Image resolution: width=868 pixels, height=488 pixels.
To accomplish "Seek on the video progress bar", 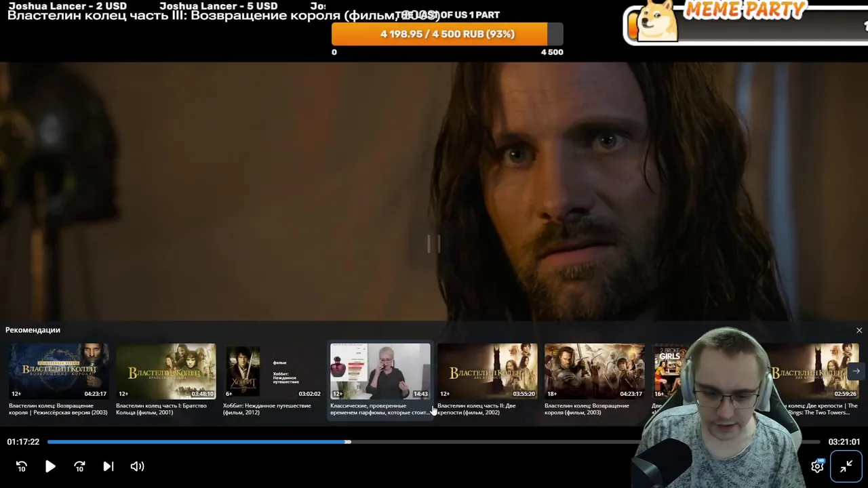I will [x=434, y=442].
